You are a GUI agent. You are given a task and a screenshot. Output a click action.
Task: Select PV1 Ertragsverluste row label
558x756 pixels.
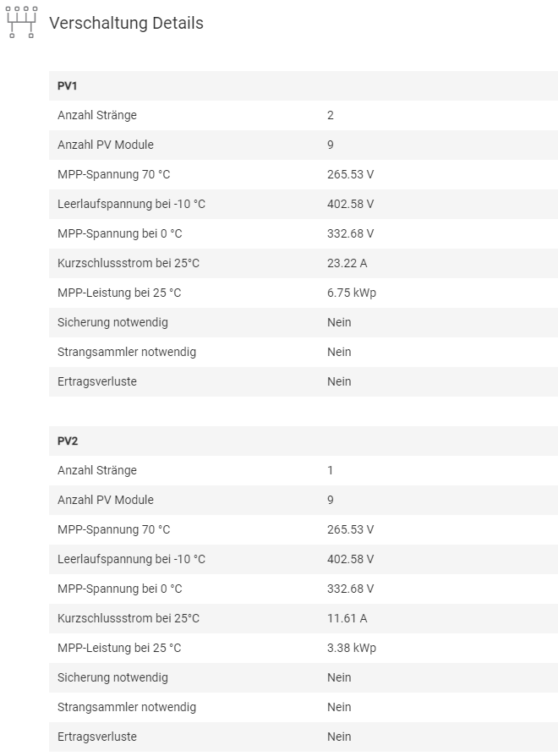[x=97, y=381]
